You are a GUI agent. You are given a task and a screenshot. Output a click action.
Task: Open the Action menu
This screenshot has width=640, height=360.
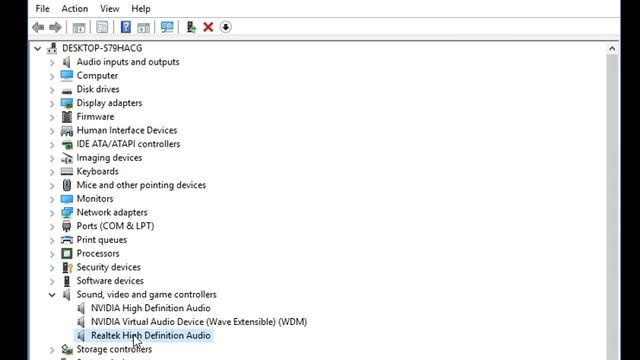coord(75,9)
